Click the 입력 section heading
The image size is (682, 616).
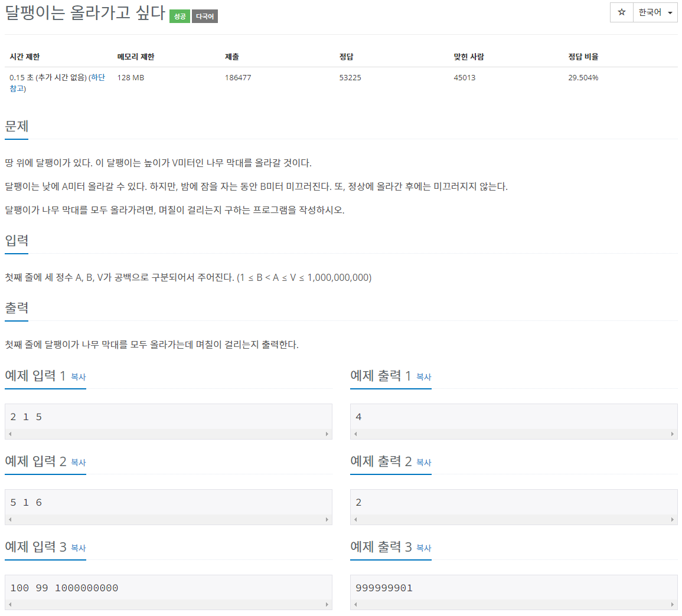click(x=17, y=240)
